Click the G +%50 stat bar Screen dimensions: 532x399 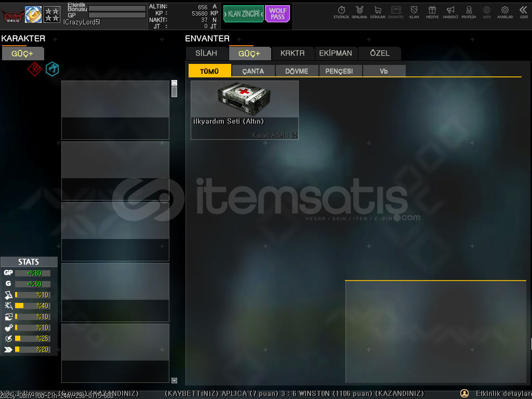33,284
